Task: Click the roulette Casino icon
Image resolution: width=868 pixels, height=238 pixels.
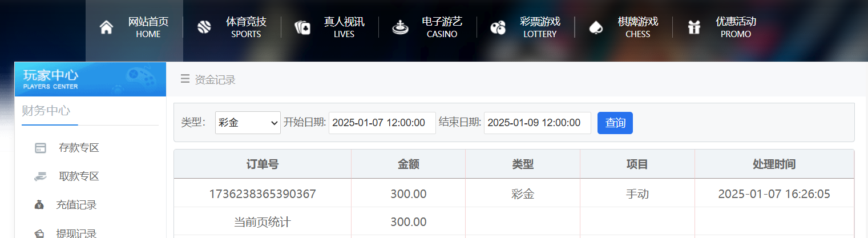Action: (400, 27)
